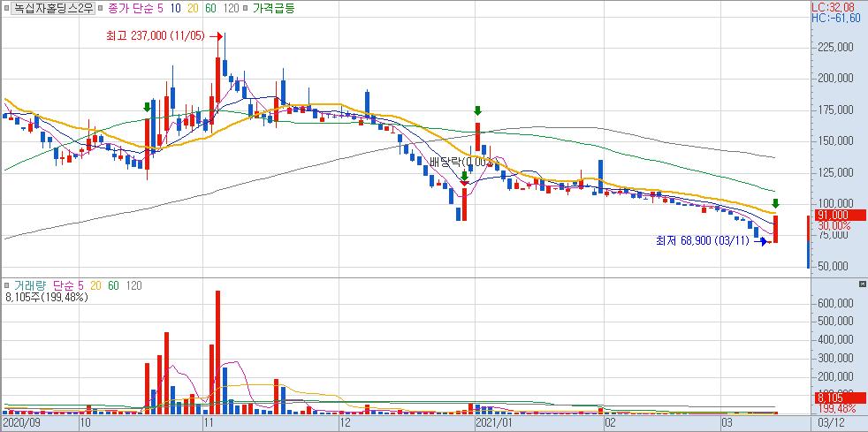Click the green surge arrow in late October
This screenshot has width=868, height=432.
point(147,107)
